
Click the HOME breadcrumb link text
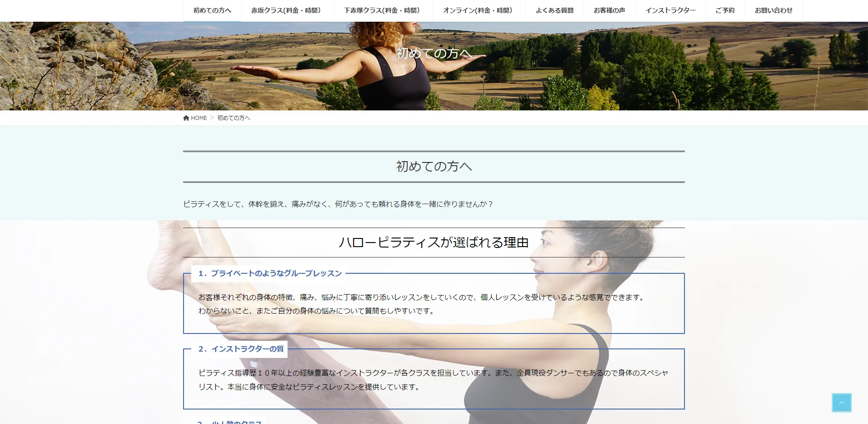click(199, 118)
